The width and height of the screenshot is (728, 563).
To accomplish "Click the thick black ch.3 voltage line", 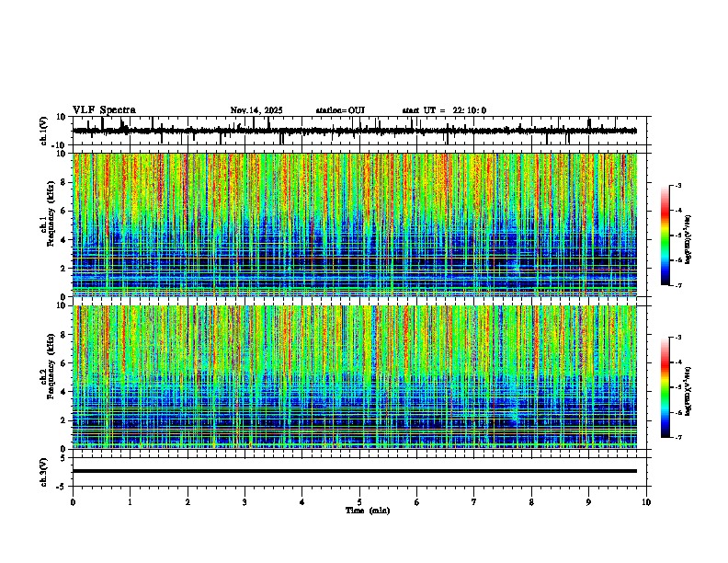I will 355,471.
